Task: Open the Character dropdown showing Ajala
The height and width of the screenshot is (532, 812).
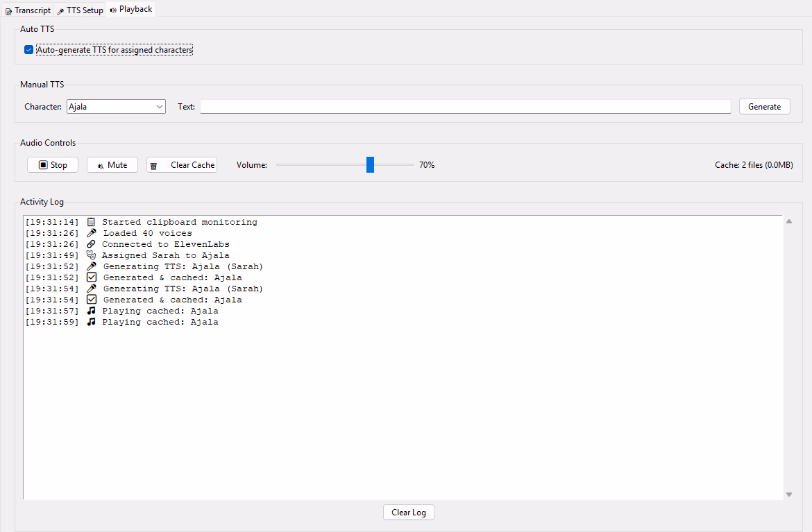Action: tap(115, 107)
